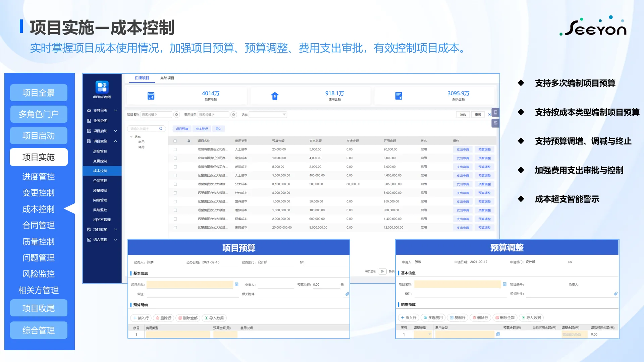
Task: Click the double-arrow expand filter icon
Action: [x=489, y=115]
